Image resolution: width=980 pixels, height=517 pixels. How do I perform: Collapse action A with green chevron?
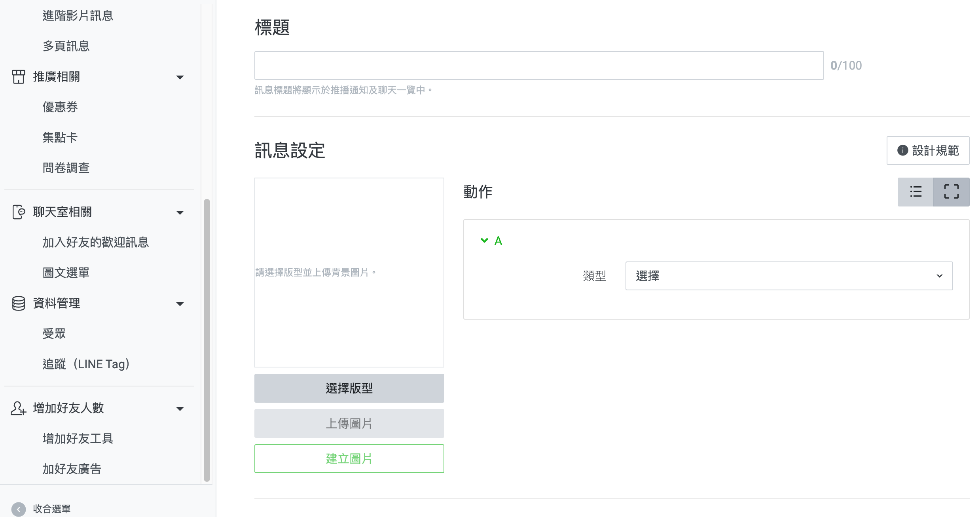click(x=484, y=241)
